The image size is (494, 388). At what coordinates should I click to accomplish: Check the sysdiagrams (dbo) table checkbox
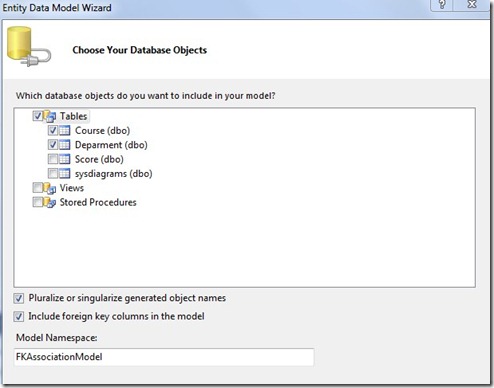tap(53, 173)
